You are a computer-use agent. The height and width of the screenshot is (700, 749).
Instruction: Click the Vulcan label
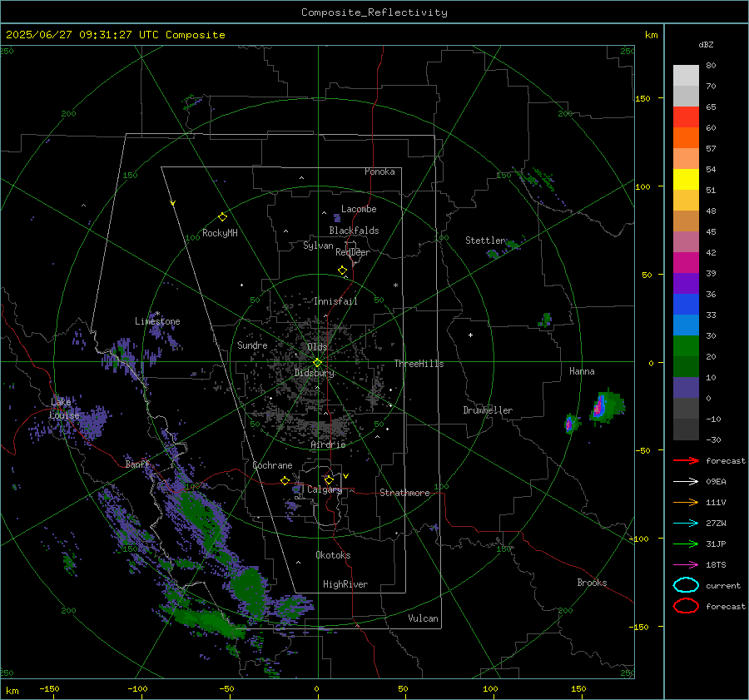click(x=423, y=618)
